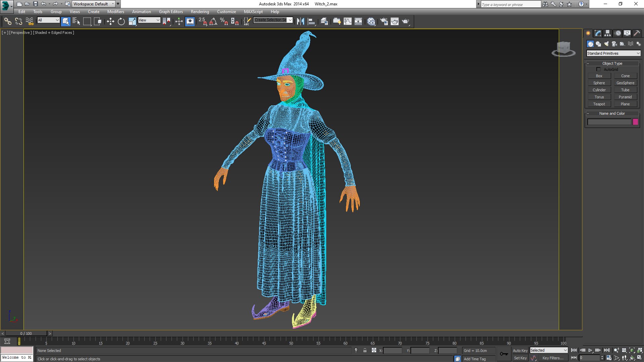Open selection filter All dropdown
This screenshot has width=644, height=362.
pos(48,20)
